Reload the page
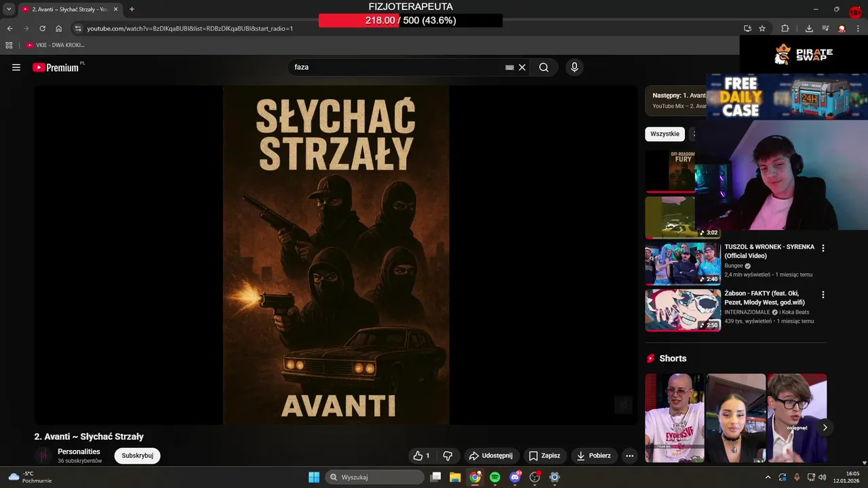This screenshot has height=488, width=868. (x=42, y=28)
